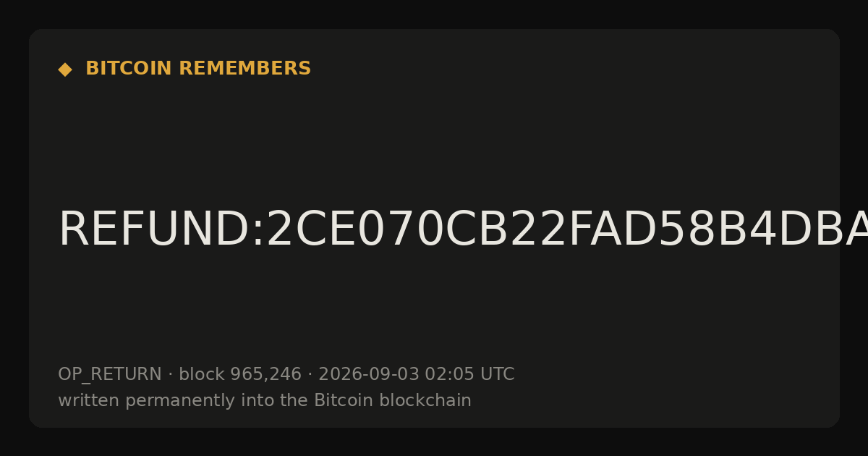Click the first dot separator after OP_RETURN

pos(170,375)
